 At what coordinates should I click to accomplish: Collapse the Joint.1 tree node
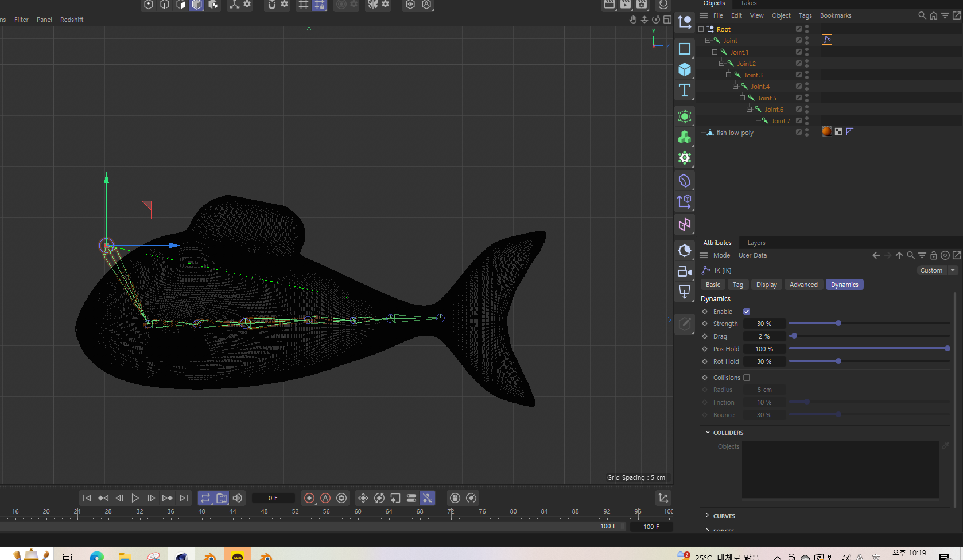[x=715, y=52]
